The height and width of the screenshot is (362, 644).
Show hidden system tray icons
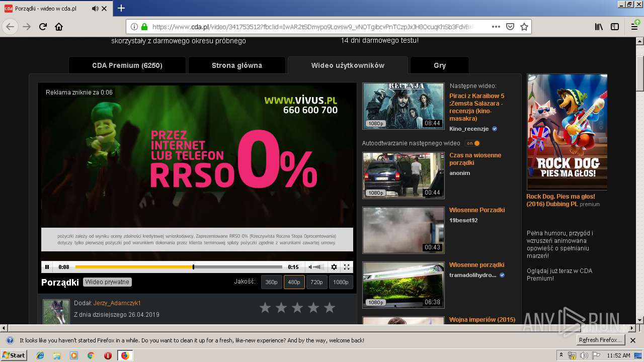click(561, 355)
